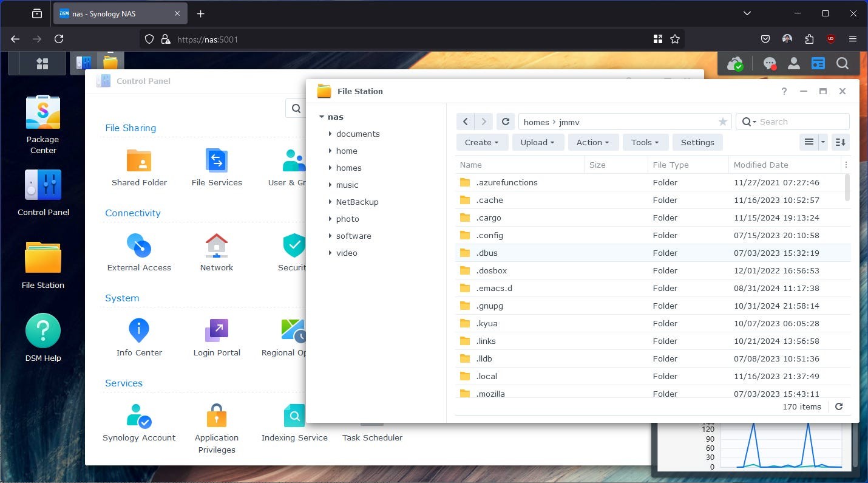
Task: Bookmark this page with the star
Action: (675, 39)
